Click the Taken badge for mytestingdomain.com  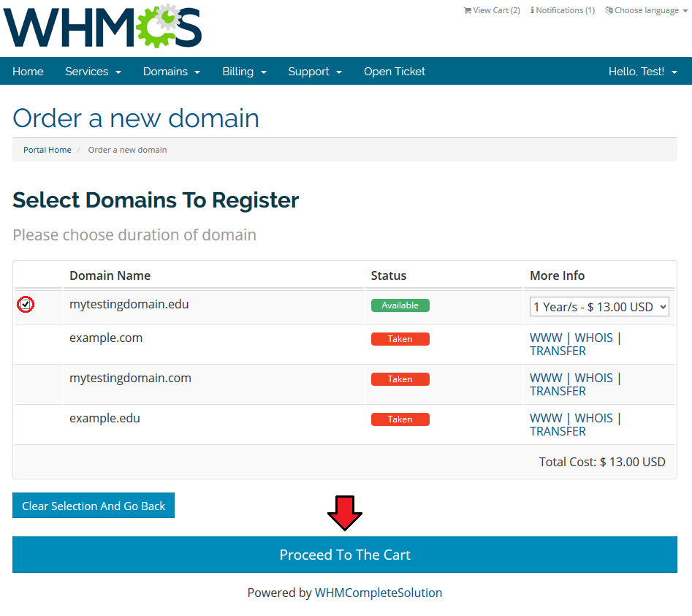(x=400, y=379)
